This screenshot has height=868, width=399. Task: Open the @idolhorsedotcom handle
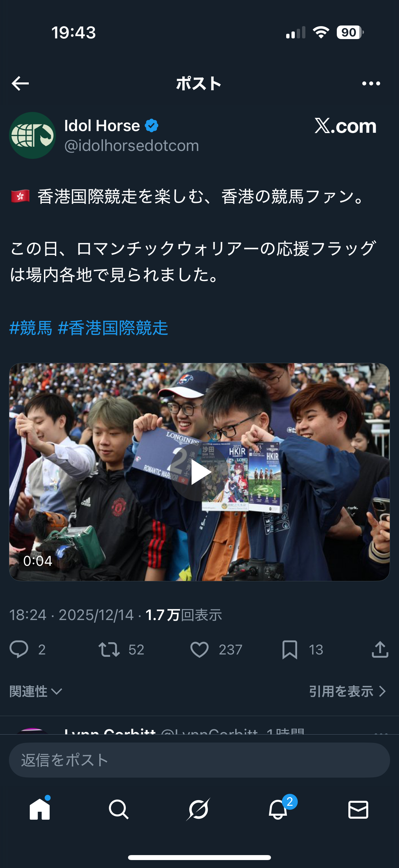click(132, 146)
